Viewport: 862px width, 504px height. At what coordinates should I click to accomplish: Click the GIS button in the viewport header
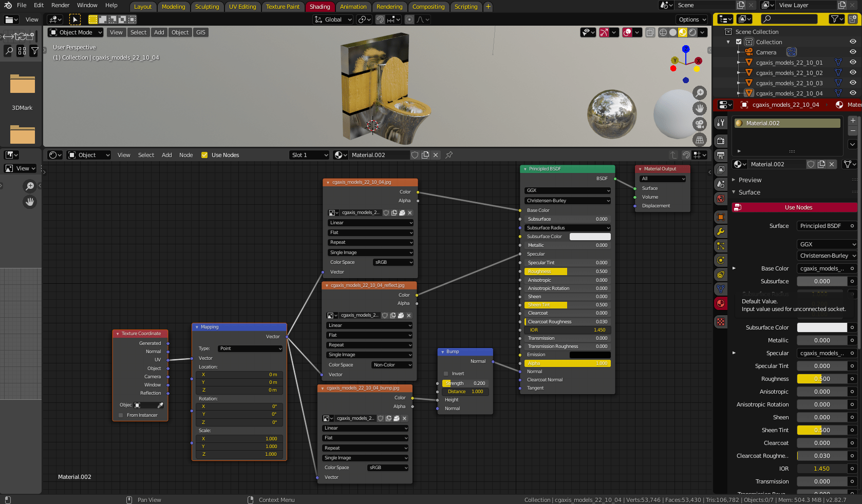click(200, 32)
